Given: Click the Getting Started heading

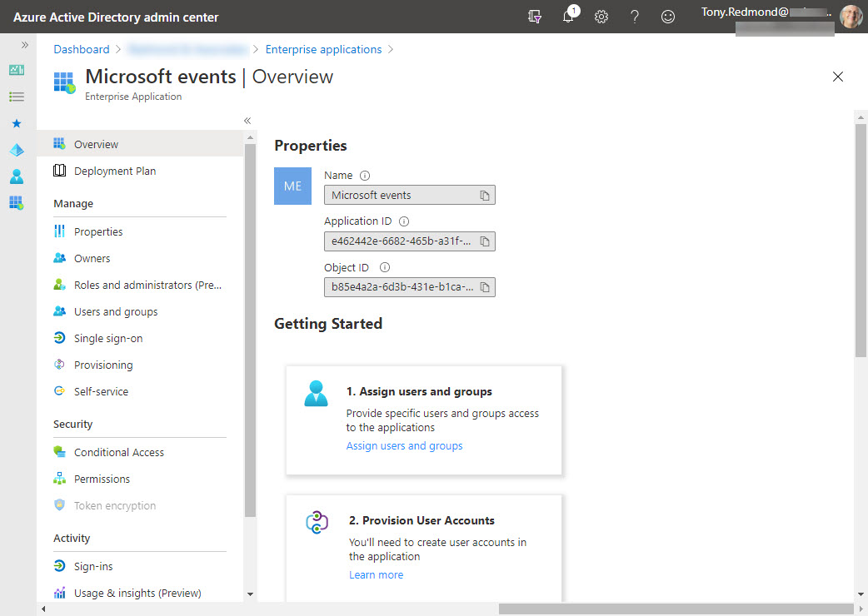Looking at the screenshot, I should 328,324.
